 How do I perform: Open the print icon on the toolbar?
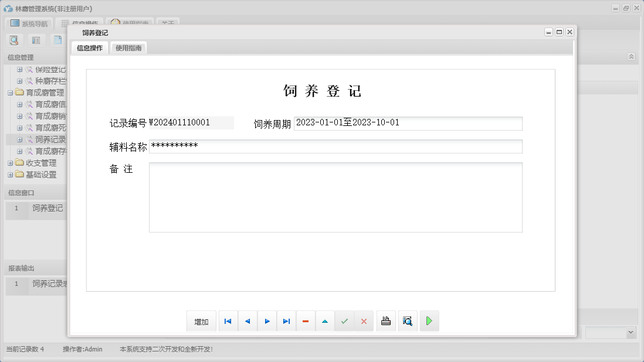click(385, 320)
